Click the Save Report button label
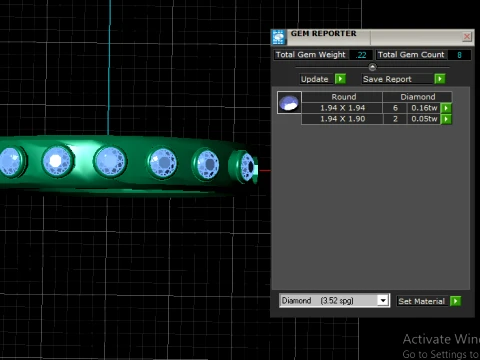This screenshot has height=360, width=480. tap(387, 79)
